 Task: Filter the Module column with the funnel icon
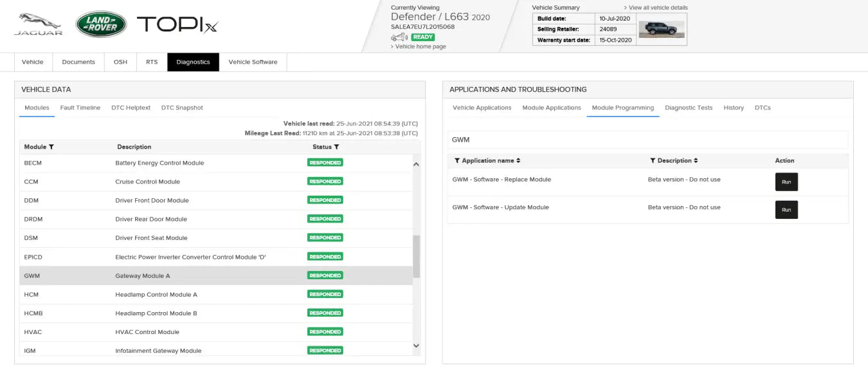[51, 147]
